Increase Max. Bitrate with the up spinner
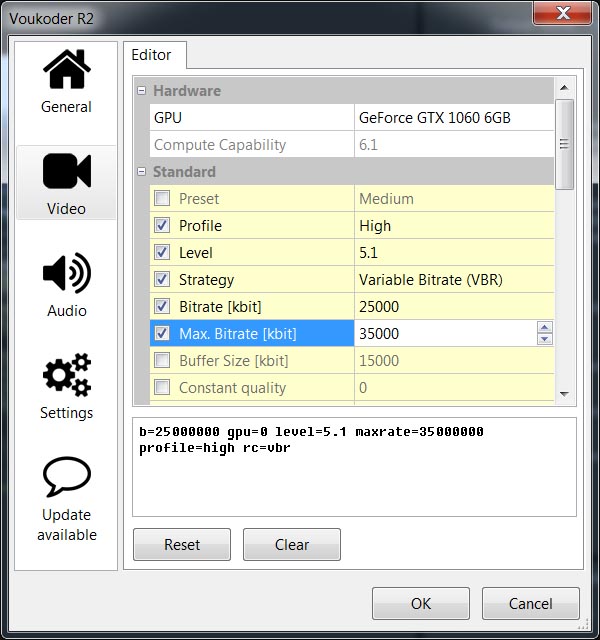This screenshot has height=640, width=600. click(545, 327)
